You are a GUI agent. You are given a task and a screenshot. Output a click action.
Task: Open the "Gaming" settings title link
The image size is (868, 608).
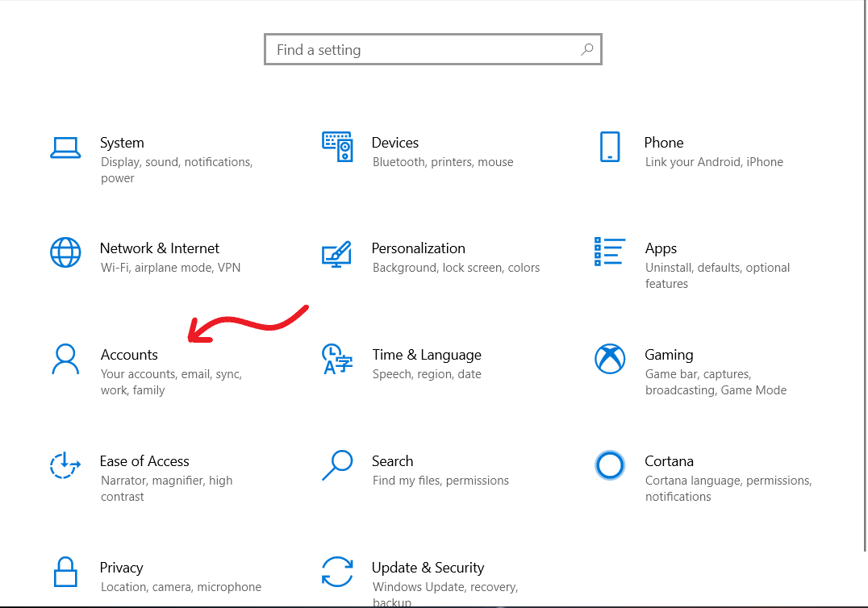pos(669,355)
